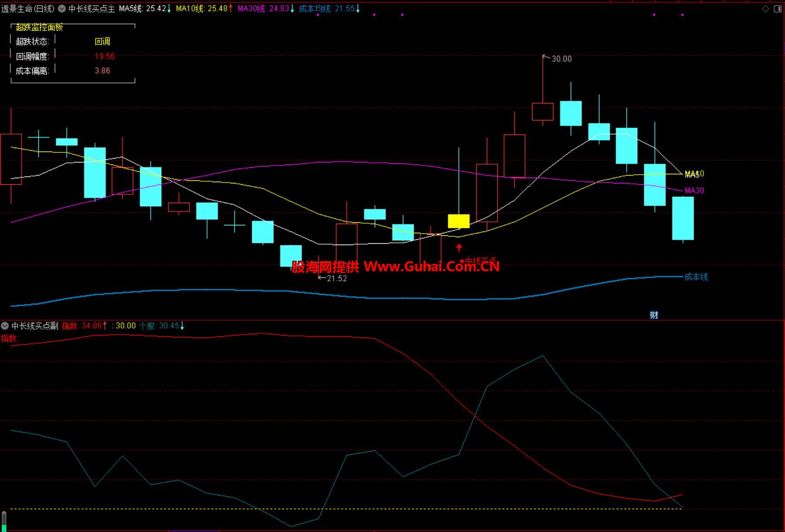Open the main chart indicator dropdown arrow
Screen dimensions: 785x532
62,9
